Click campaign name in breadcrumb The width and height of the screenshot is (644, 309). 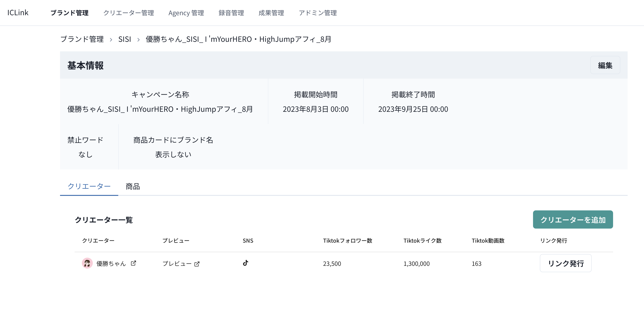tap(239, 39)
